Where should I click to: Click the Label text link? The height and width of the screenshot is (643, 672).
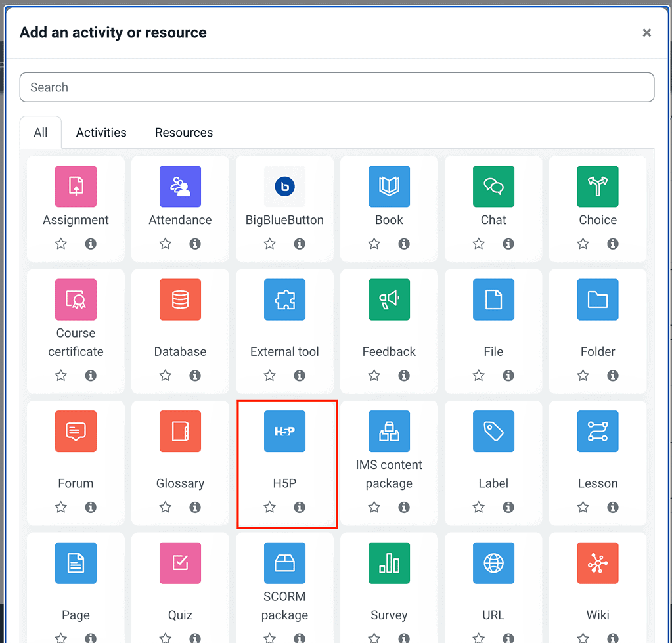(493, 483)
